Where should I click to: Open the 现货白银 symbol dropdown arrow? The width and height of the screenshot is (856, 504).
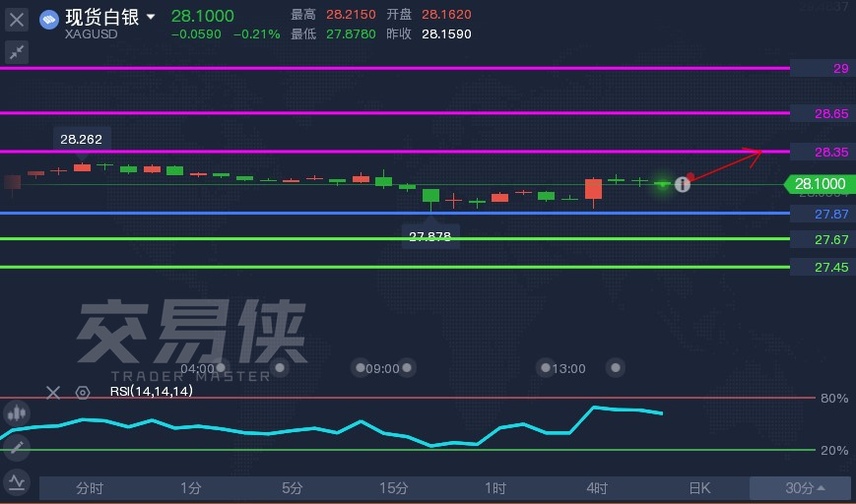tap(150, 18)
